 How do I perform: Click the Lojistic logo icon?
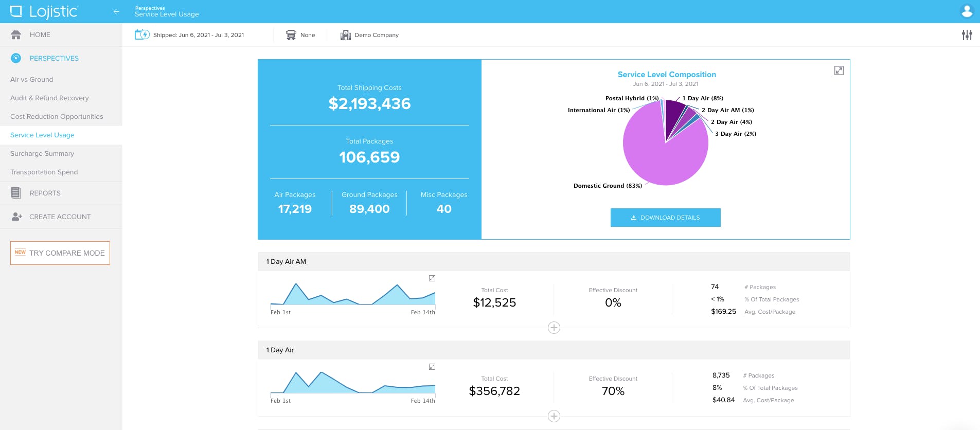16,11
